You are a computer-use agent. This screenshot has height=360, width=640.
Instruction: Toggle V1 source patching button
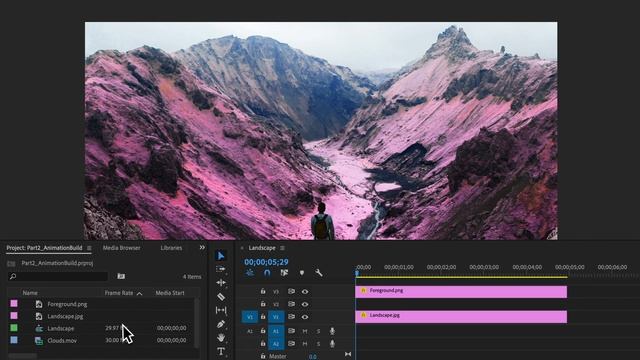click(x=250, y=317)
